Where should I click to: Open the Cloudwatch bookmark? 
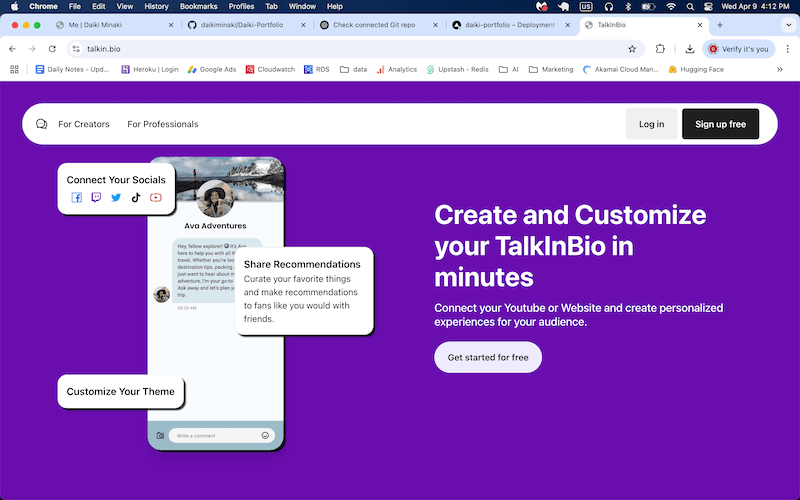[x=270, y=69]
